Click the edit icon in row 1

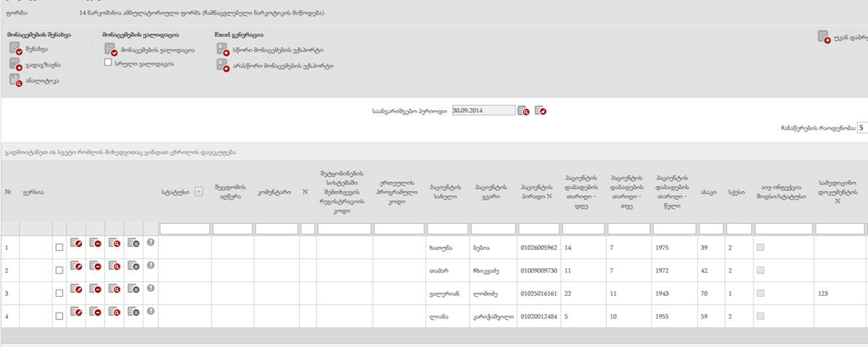(77, 244)
